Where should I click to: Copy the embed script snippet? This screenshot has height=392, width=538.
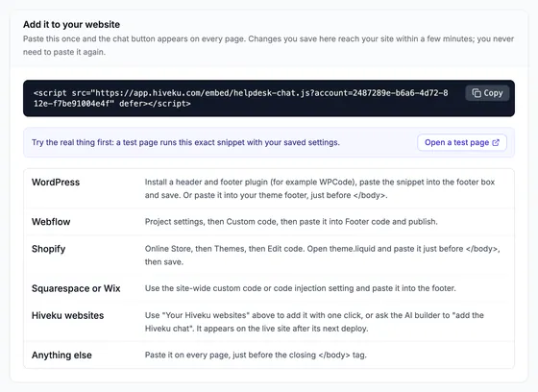pyautogui.click(x=487, y=93)
